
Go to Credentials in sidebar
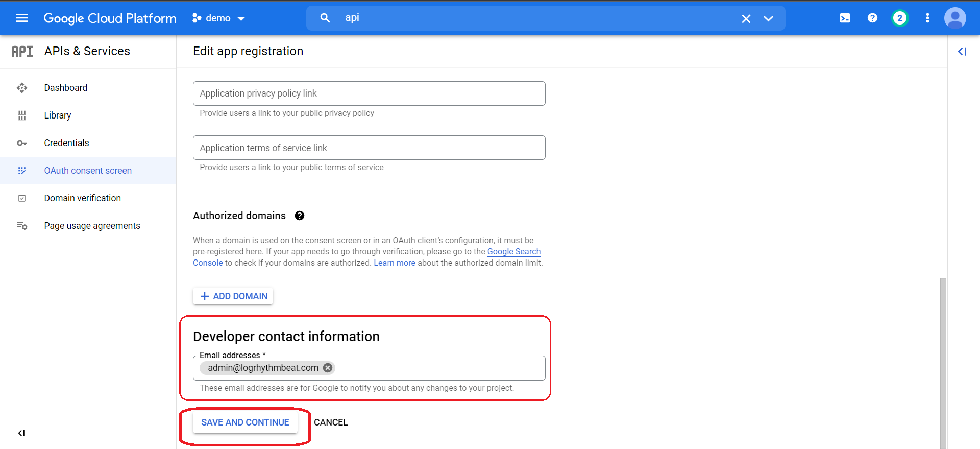(66, 143)
